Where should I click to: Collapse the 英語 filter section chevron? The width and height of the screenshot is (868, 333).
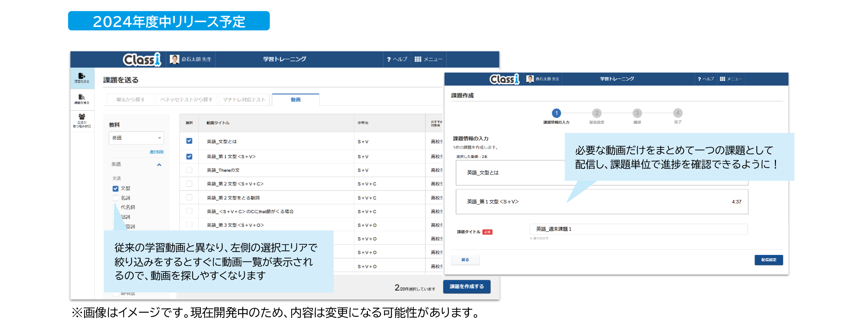coord(159,165)
